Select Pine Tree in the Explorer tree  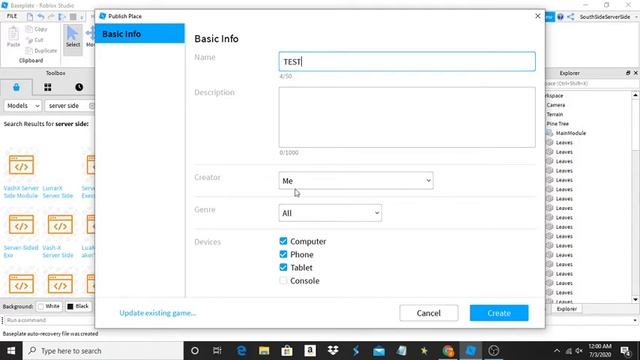pyautogui.click(x=557, y=124)
